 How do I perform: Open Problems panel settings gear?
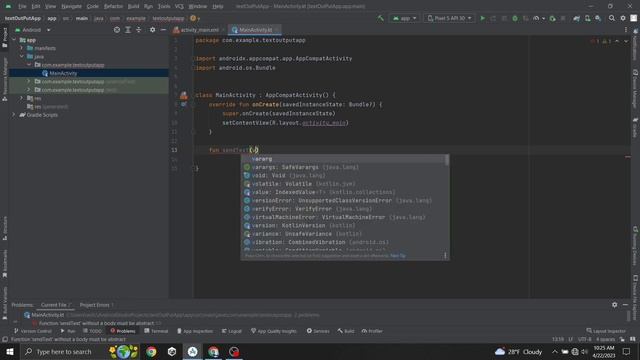tap(614, 304)
